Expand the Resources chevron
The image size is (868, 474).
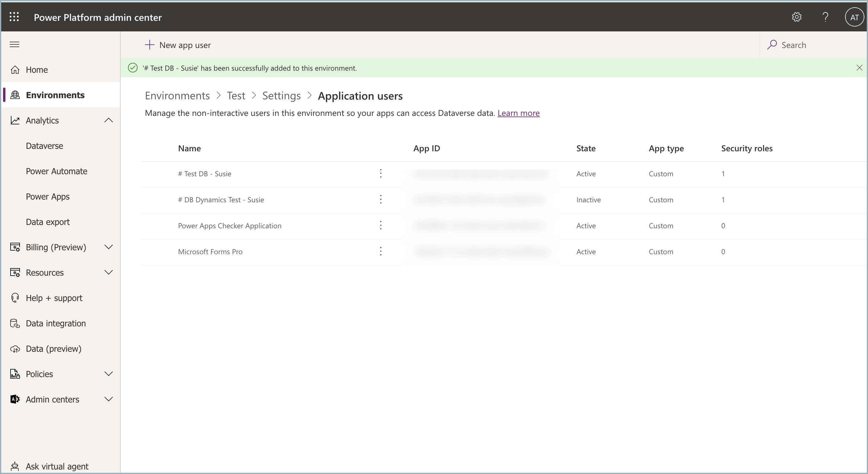109,272
